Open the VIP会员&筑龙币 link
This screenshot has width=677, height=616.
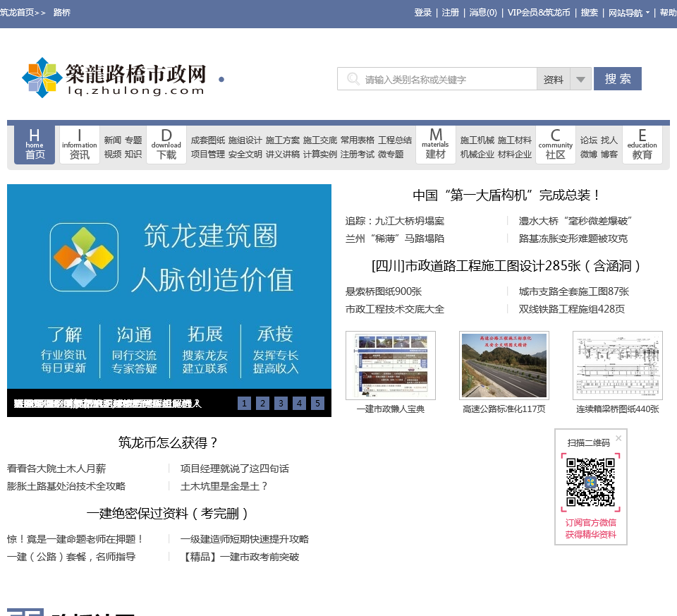(539, 13)
